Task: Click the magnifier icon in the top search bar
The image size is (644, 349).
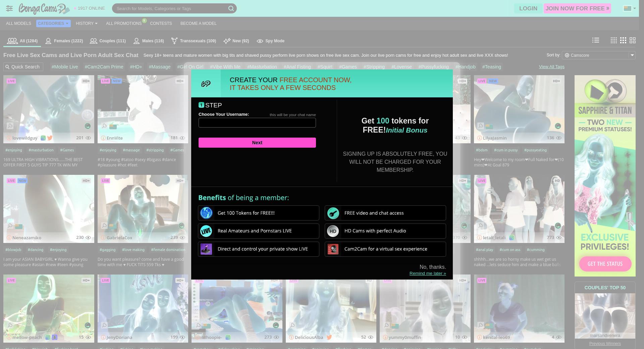Action: (x=231, y=8)
